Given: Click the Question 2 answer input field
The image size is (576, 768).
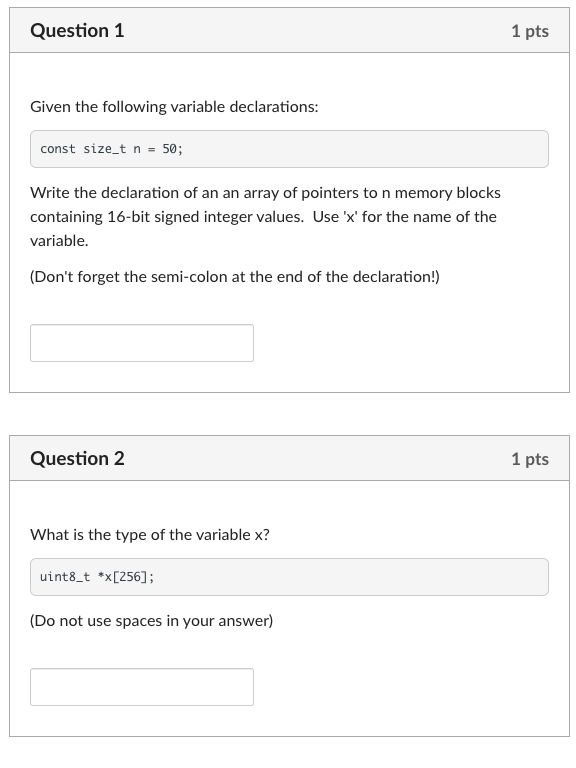Looking at the screenshot, I should click(142, 687).
